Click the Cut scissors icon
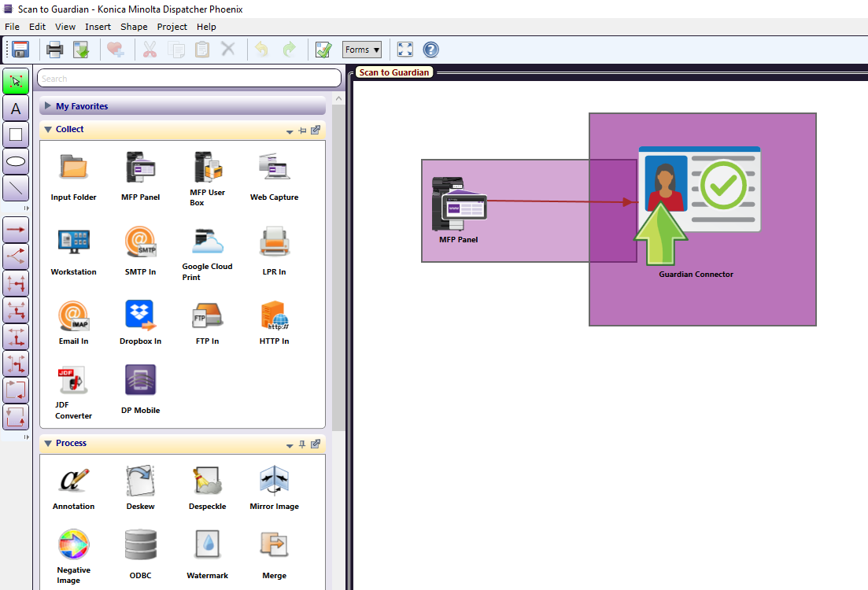The width and height of the screenshot is (868, 590). tap(150, 50)
